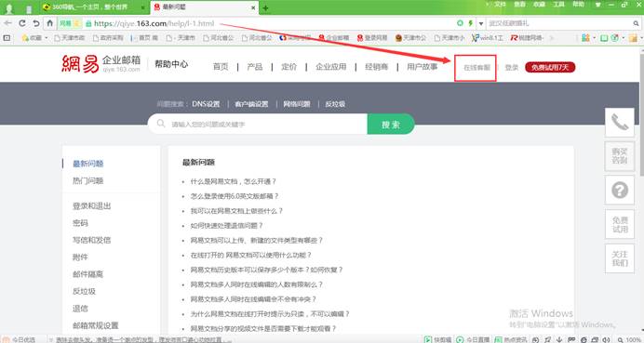The height and width of the screenshot is (343, 644).
Task: Select 邮件隔离 category
Action: 87,274
